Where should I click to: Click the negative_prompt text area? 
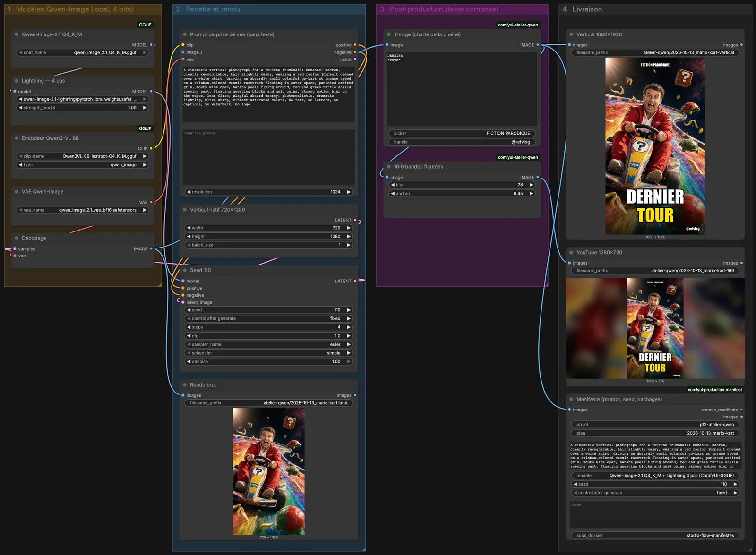click(x=269, y=157)
